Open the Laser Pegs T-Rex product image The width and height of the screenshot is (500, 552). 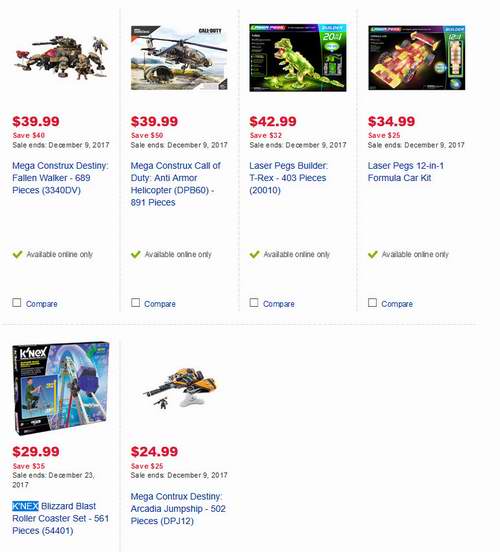click(298, 58)
